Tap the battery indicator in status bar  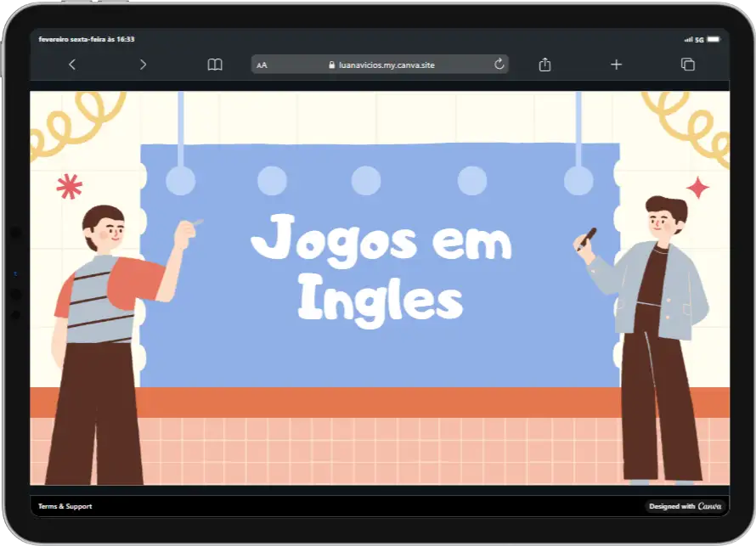tap(714, 40)
